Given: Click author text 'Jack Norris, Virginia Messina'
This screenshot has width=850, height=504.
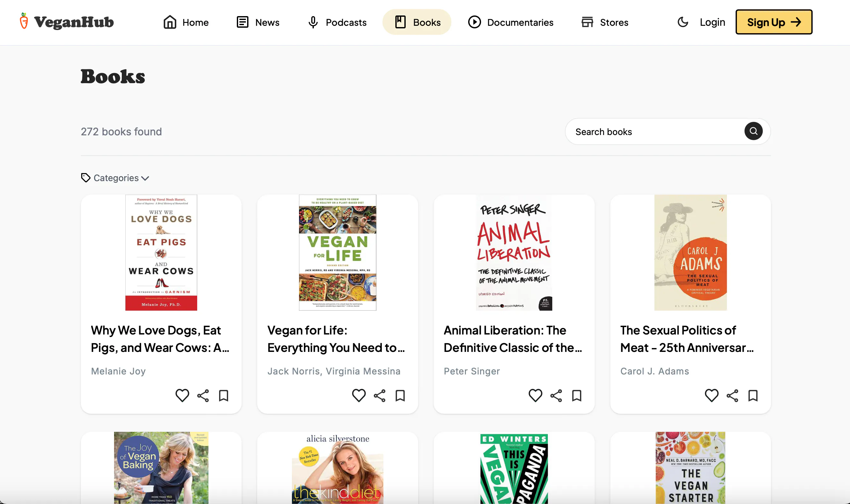Looking at the screenshot, I should tap(334, 371).
